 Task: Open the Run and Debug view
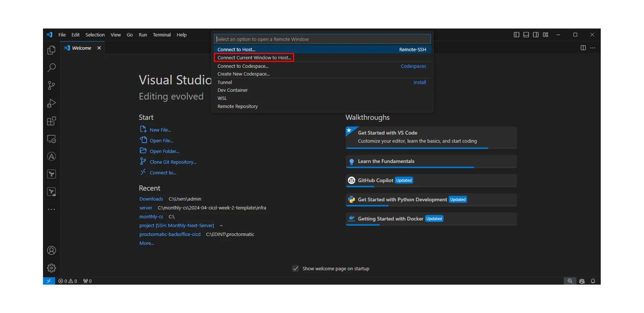[x=51, y=103]
